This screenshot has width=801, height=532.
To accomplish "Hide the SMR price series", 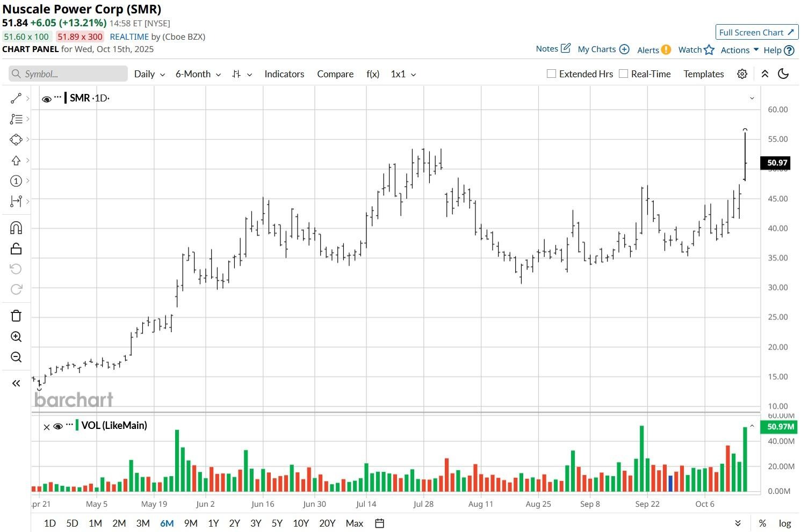I will click(x=47, y=99).
